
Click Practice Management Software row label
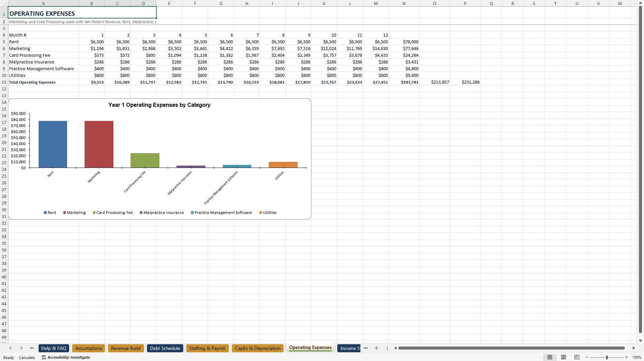pyautogui.click(x=43, y=69)
